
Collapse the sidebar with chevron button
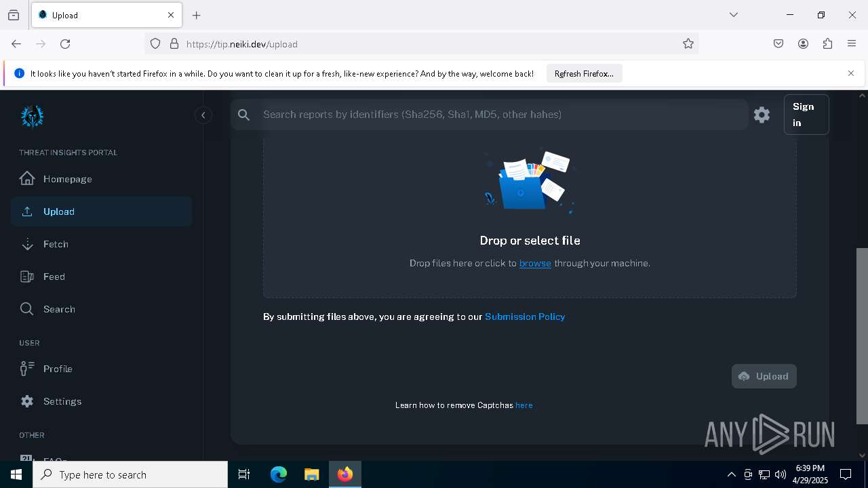(x=203, y=115)
